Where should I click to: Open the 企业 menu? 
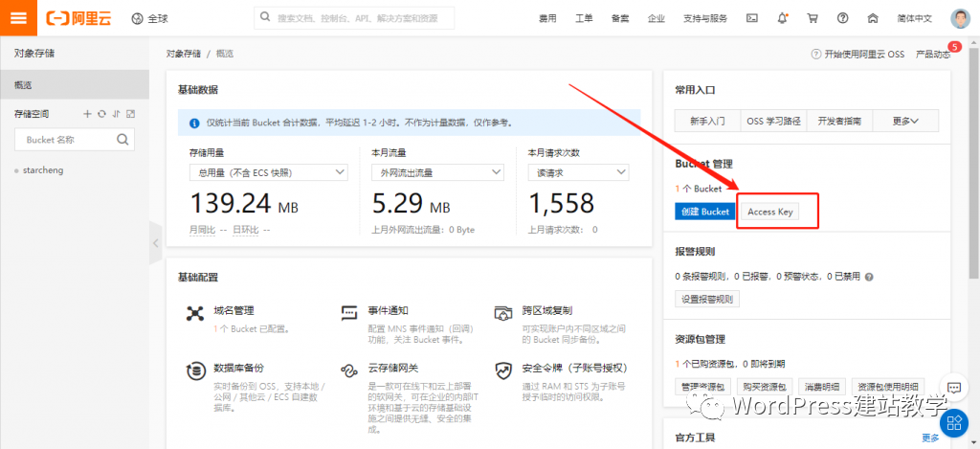pos(657,19)
